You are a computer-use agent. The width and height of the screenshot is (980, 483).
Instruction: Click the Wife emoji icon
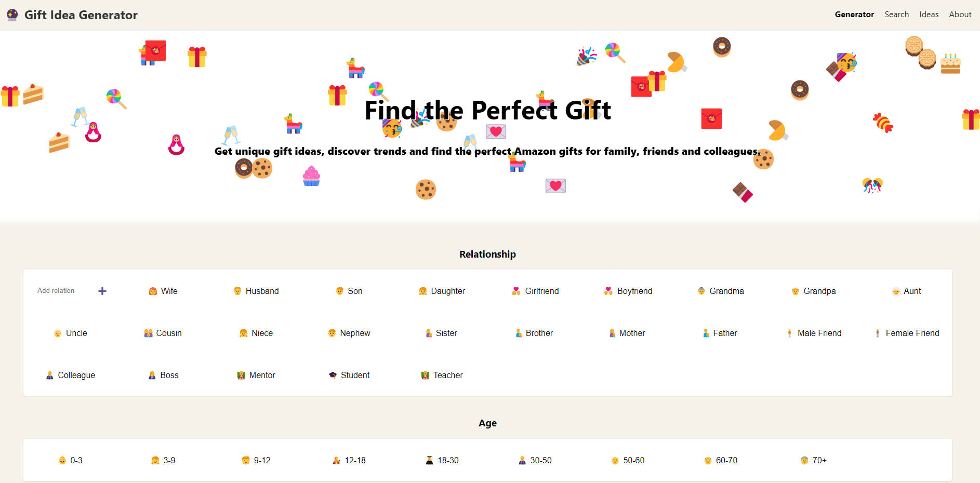pos(153,291)
